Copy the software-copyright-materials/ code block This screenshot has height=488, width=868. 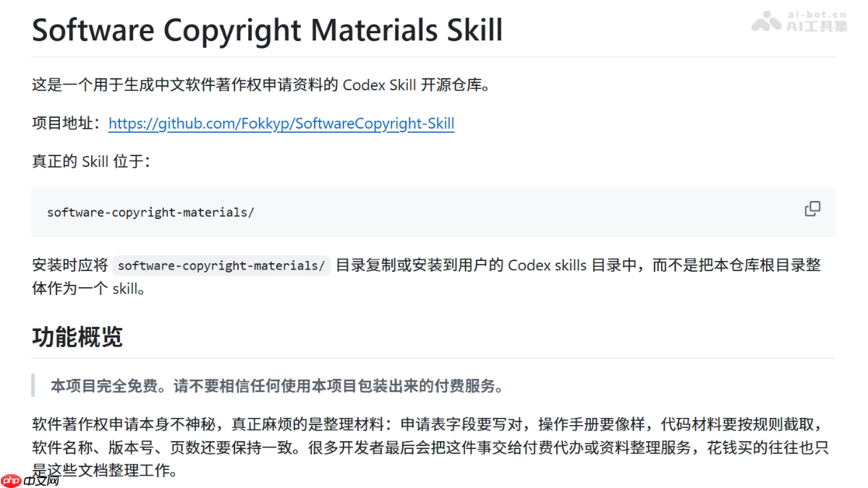pyautogui.click(x=812, y=209)
